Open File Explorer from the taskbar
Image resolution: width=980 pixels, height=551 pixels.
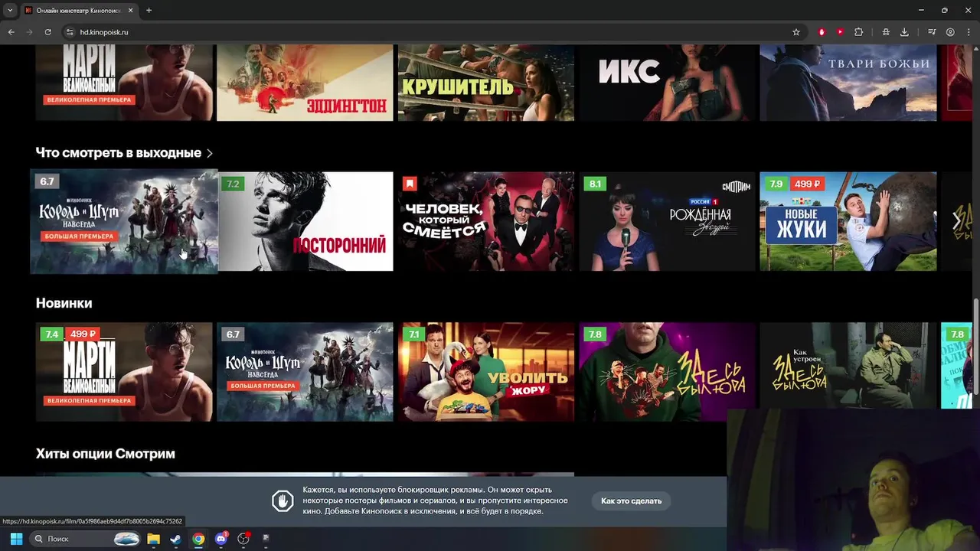(153, 539)
